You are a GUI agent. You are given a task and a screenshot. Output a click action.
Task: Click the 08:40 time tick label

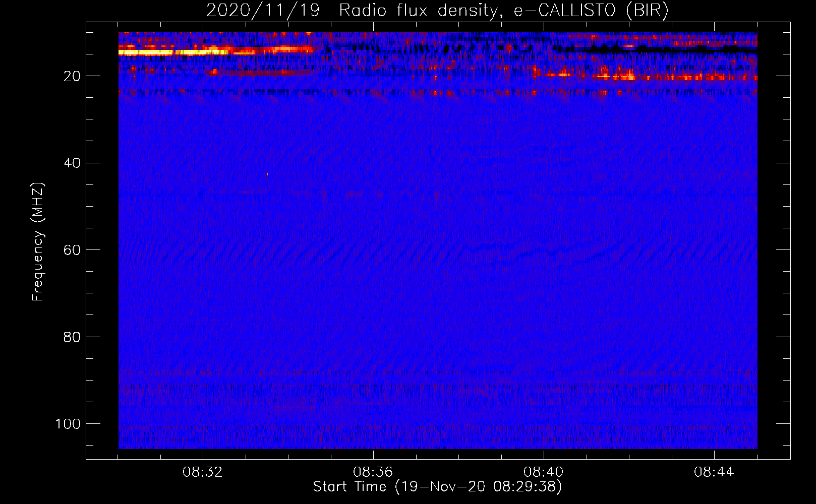[544, 472]
